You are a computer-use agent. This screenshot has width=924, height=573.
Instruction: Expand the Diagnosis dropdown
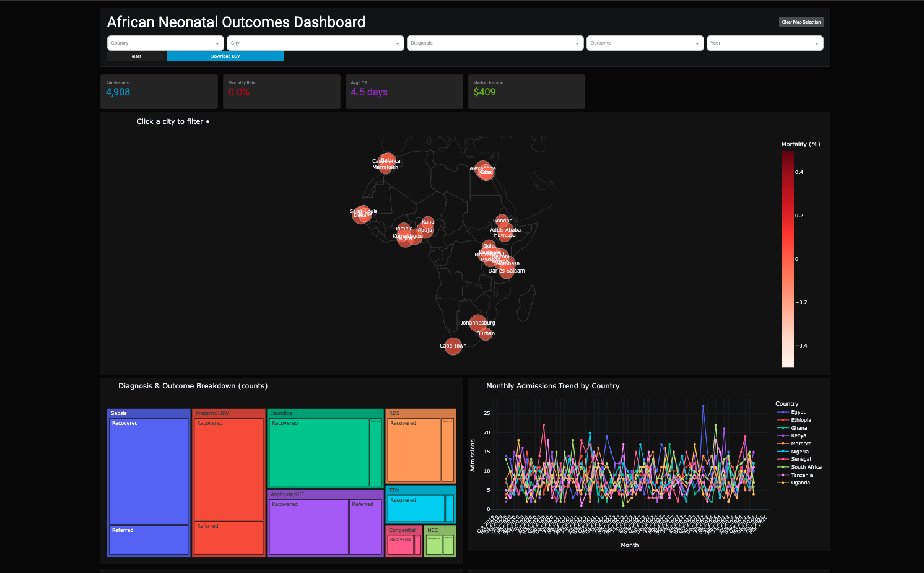495,43
